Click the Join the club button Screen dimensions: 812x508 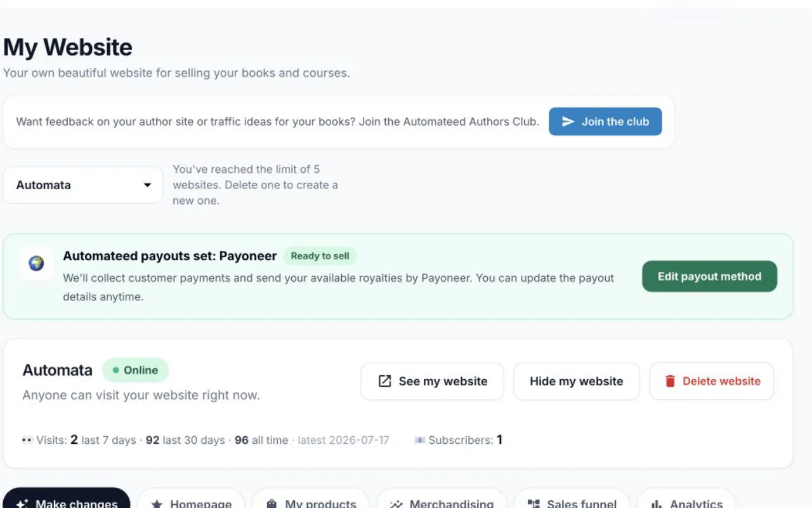coord(605,121)
